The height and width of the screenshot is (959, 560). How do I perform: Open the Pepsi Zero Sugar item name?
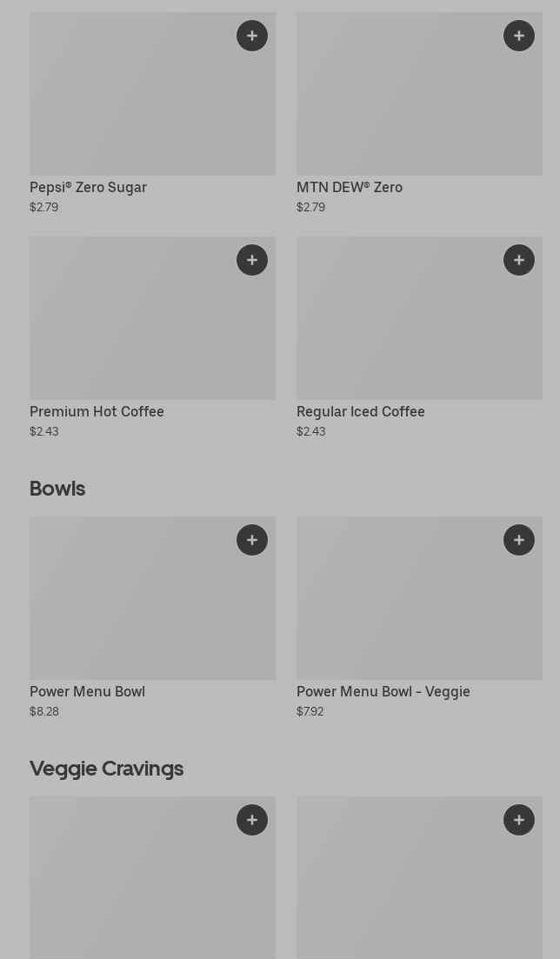coord(88,187)
